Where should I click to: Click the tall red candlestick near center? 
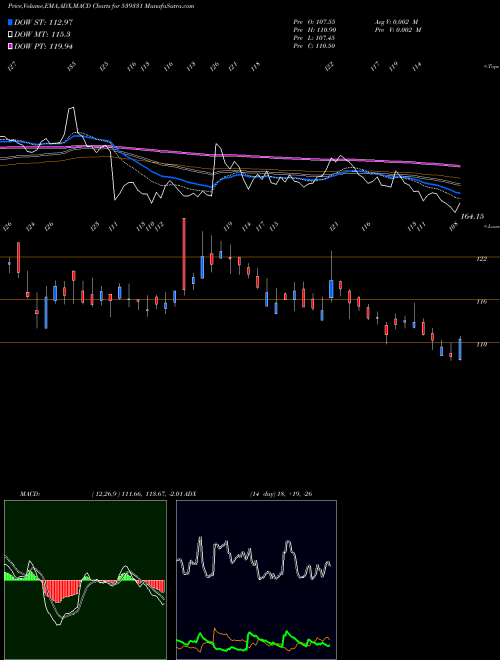click(x=184, y=254)
